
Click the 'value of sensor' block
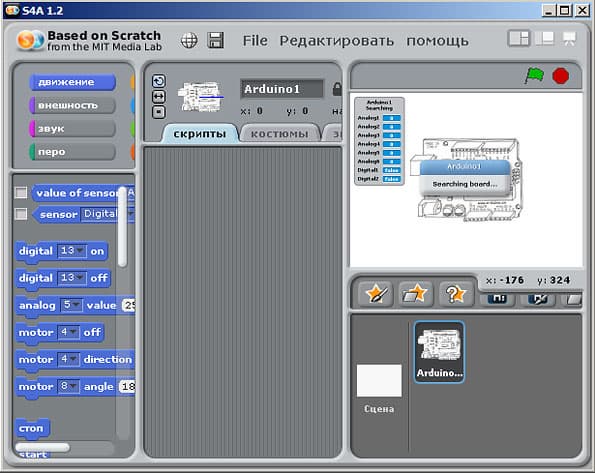pyautogui.click(x=77, y=193)
